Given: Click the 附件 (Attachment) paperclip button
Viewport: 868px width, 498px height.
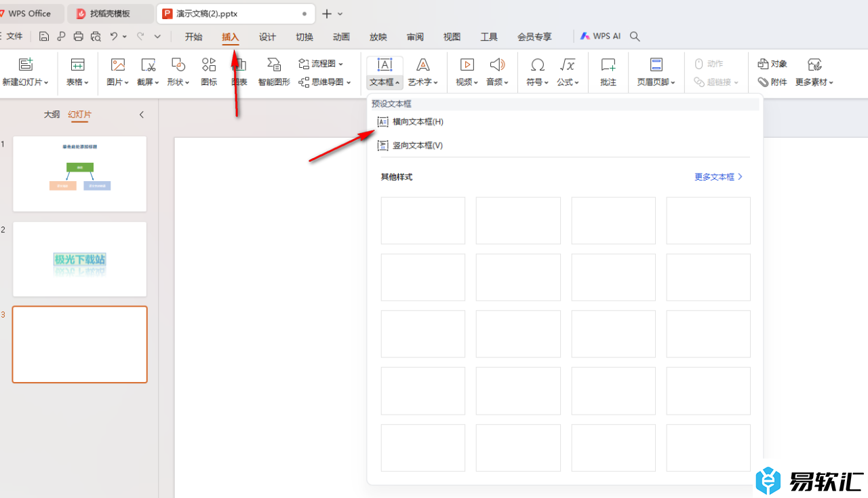Looking at the screenshot, I should pyautogui.click(x=772, y=82).
